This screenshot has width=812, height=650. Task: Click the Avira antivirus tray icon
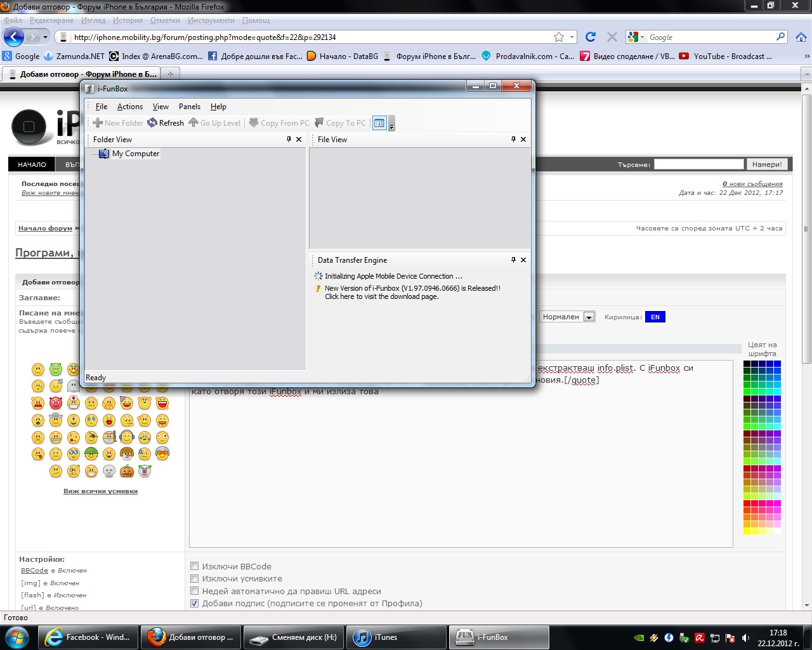(x=699, y=638)
